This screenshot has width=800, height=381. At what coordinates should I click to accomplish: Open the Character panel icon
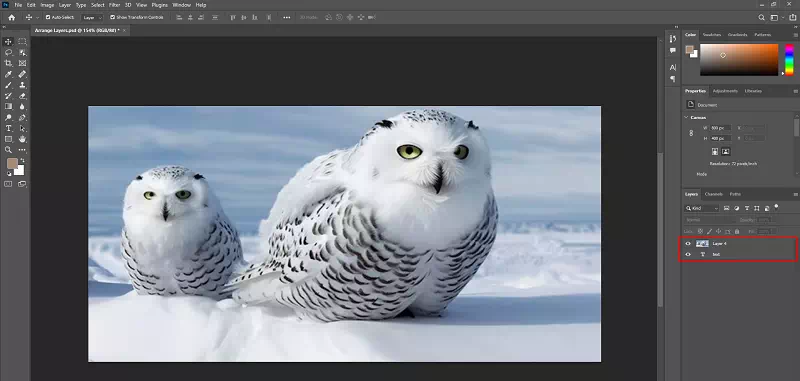[672, 68]
